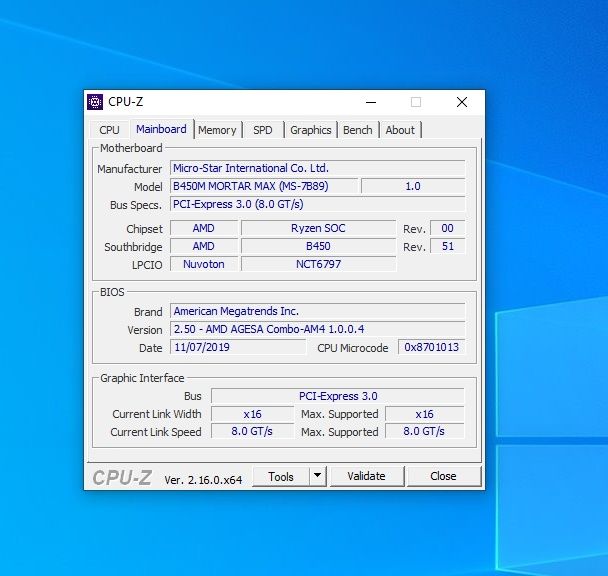Switch to the Bench tab
The image size is (608, 576).
click(x=358, y=130)
